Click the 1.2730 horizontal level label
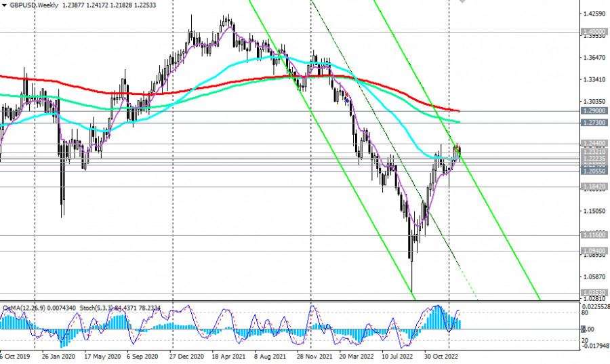 [x=594, y=123]
